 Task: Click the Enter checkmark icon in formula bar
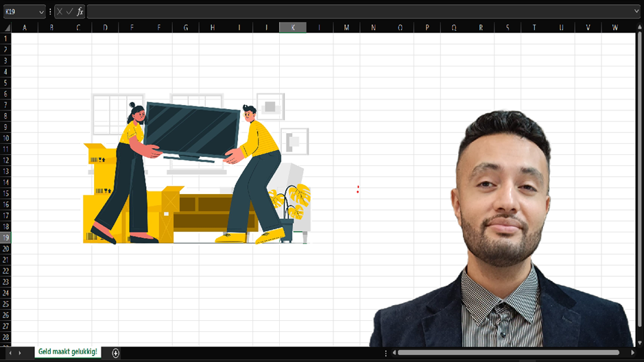tap(69, 12)
